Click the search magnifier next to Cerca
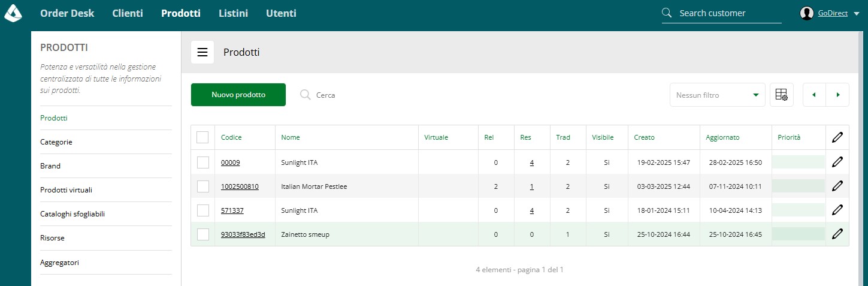The width and height of the screenshot is (868, 286). click(305, 95)
